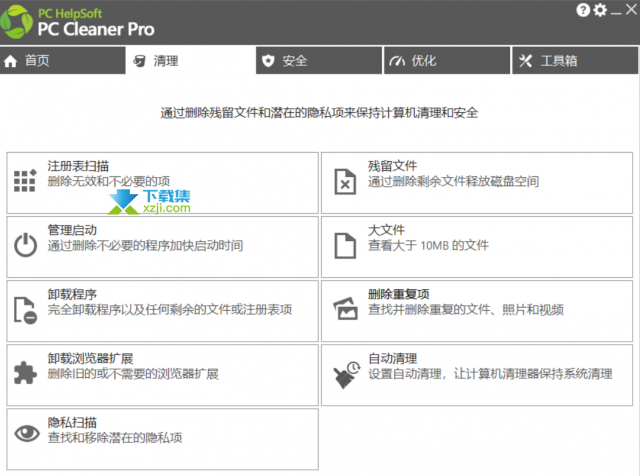Click the eye icon for 隐私扫描
This screenshot has height=476, width=640.
pos(27,433)
